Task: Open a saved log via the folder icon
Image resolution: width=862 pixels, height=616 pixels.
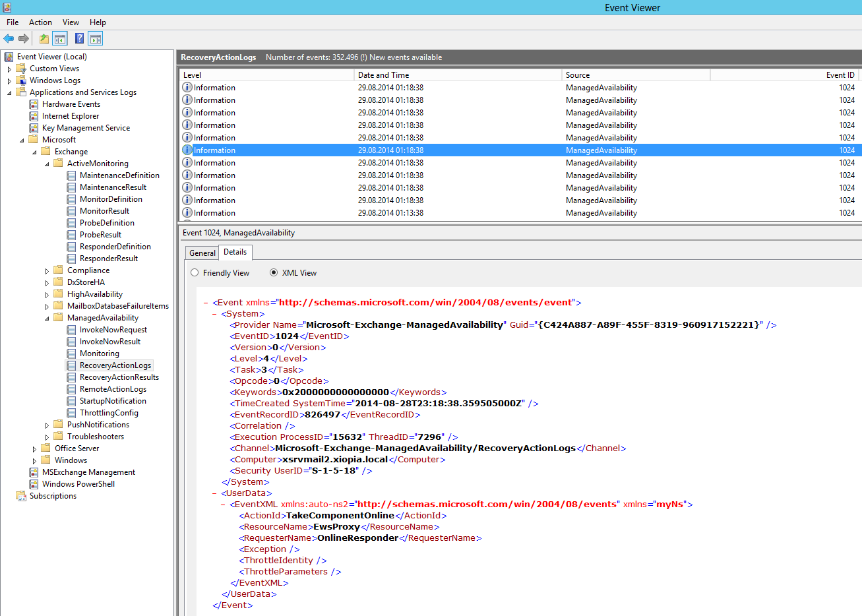Action: (x=43, y=38)
